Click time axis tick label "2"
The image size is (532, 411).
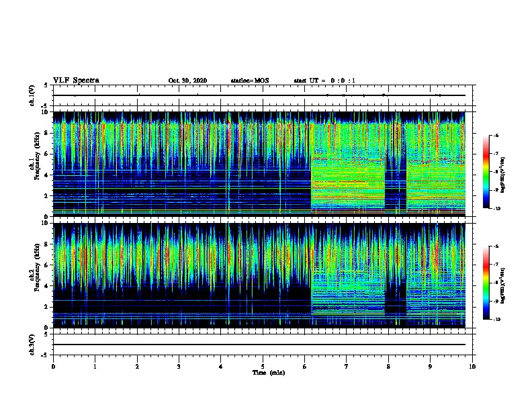[137, 367]
